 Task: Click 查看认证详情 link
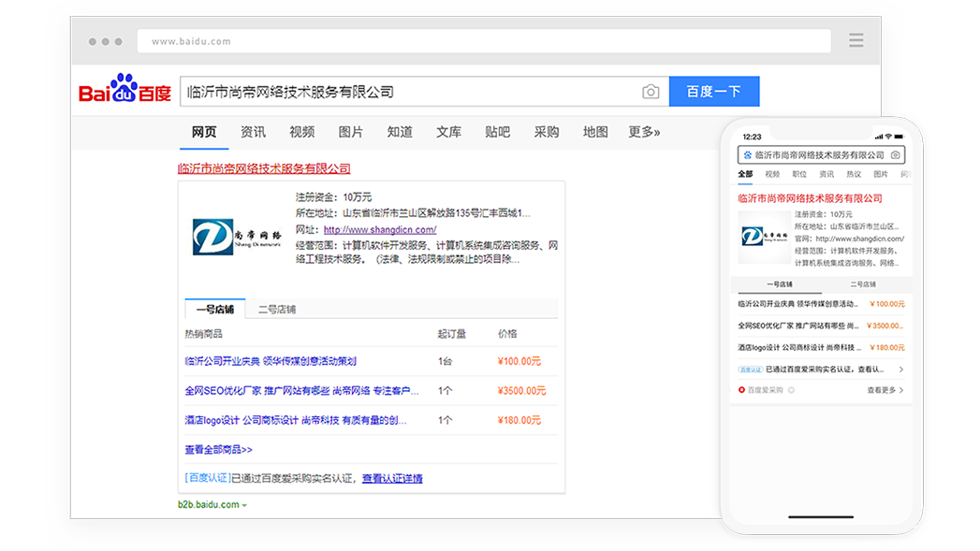click(x=392, y=479)
